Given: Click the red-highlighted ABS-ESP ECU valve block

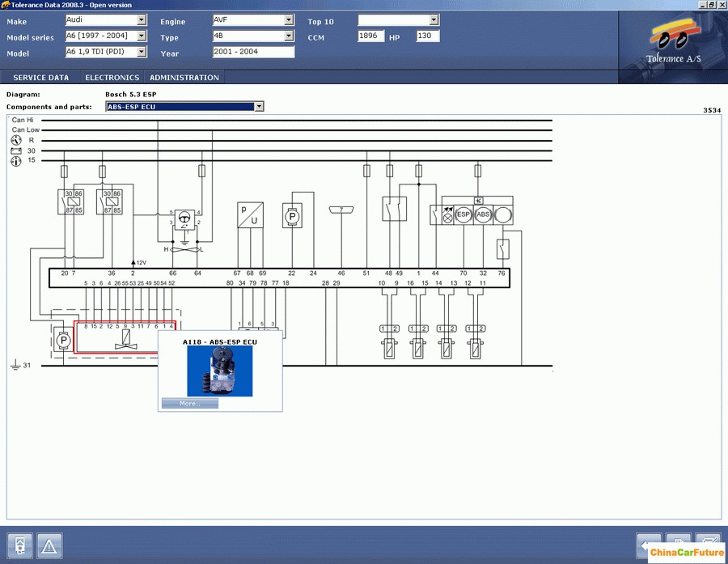Looking at the screenshot, I should pos(117,337).
